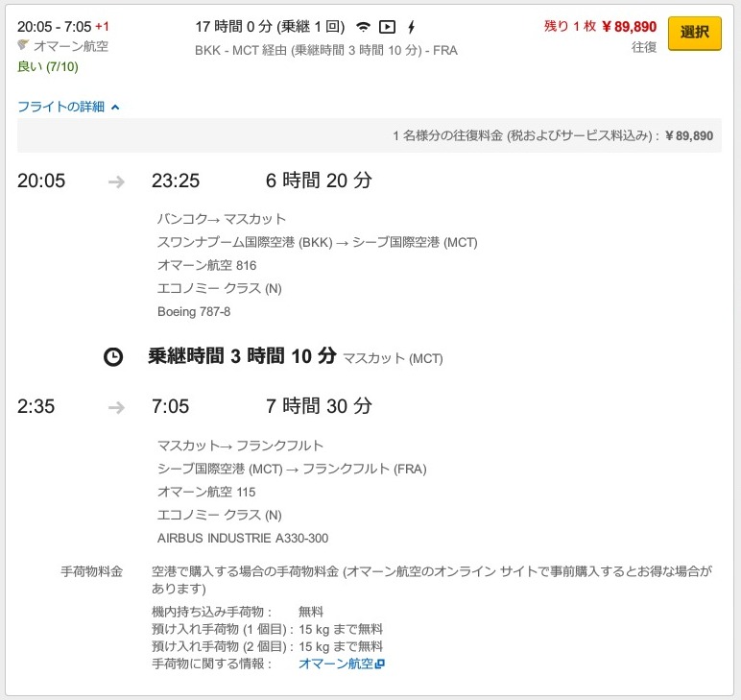Click the in-flight video icon
The height and width of the screenshot is (700, 741).
(387, 27)
